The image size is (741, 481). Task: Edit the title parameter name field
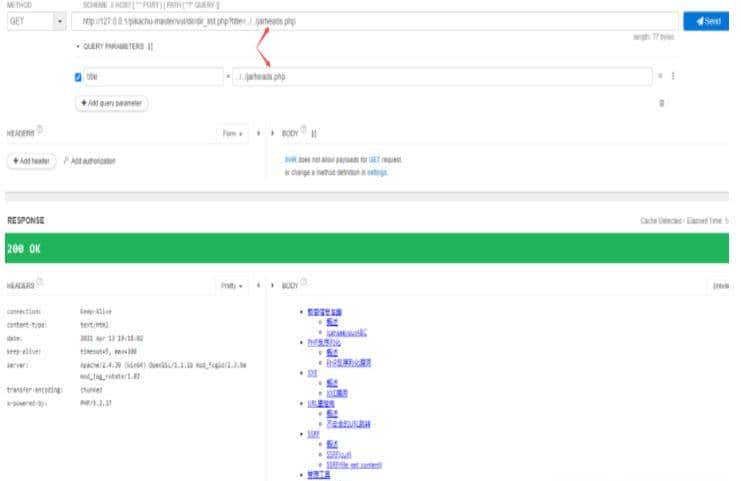(x=153, y=77)
